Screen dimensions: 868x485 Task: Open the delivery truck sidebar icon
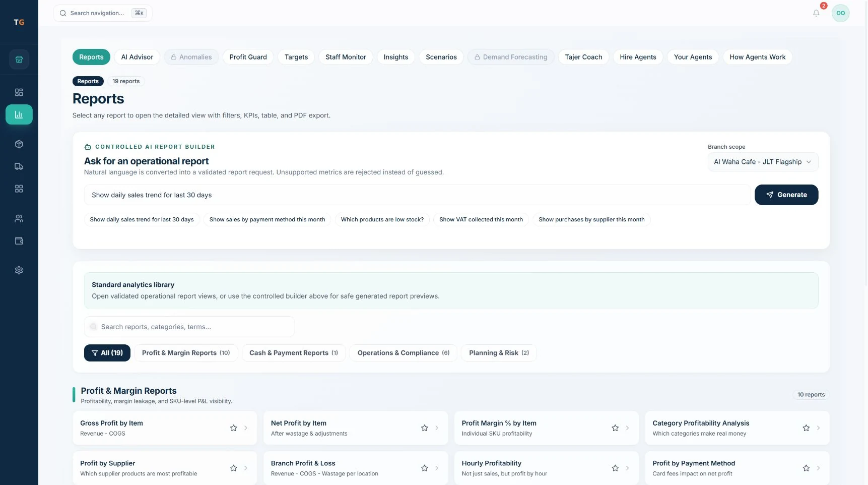(19, 166)
